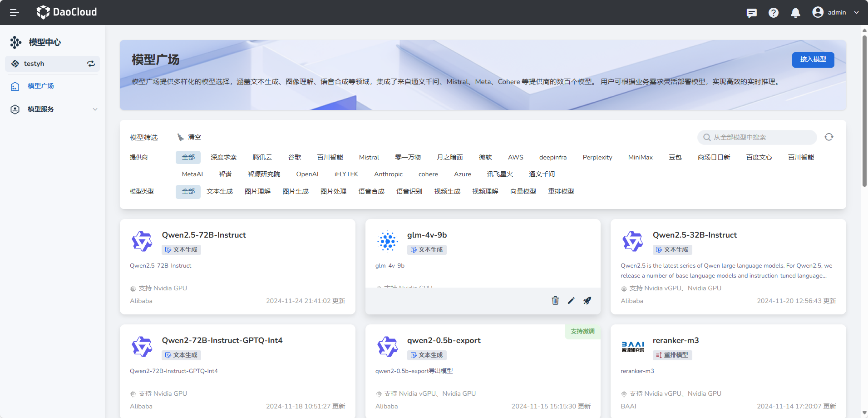
Task: Filter by provider iFLYTEK
Action: click(346, 174)
